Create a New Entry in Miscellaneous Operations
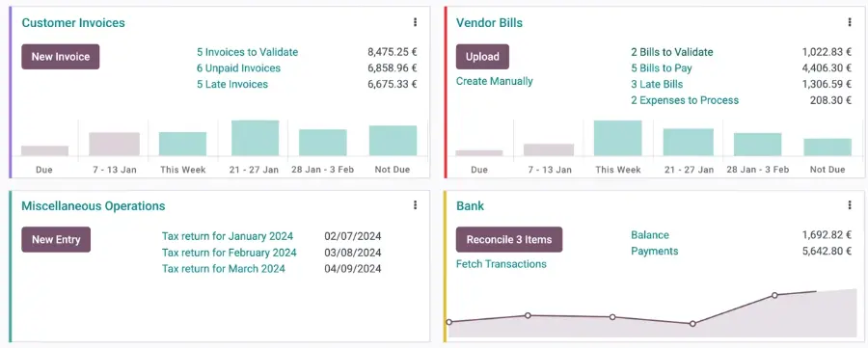 [x=56, y=240]
